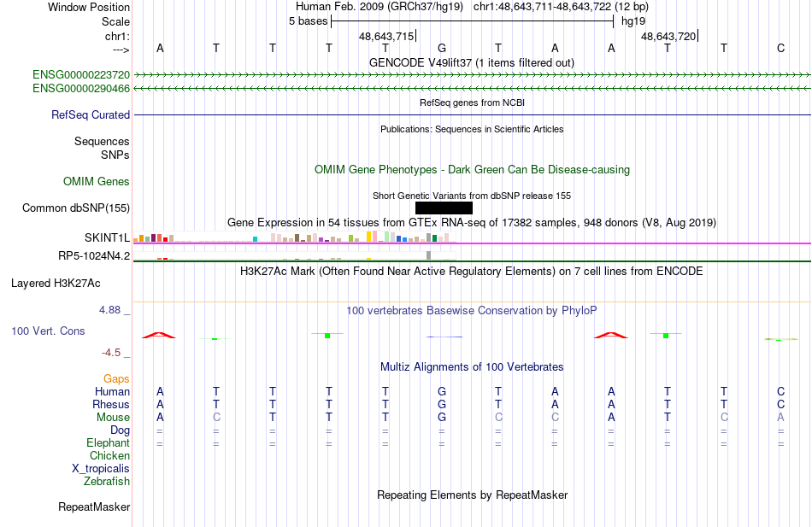Screen dimensions: 812x527
Task: Open the ENSG00000290466 gene label
Action: tap(81, 89)
